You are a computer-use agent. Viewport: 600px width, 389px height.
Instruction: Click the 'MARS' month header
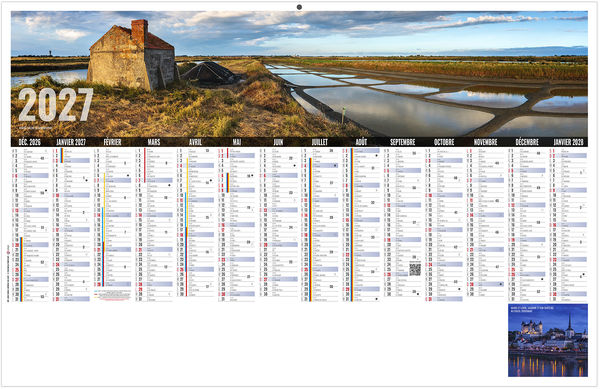click(154, 142)
